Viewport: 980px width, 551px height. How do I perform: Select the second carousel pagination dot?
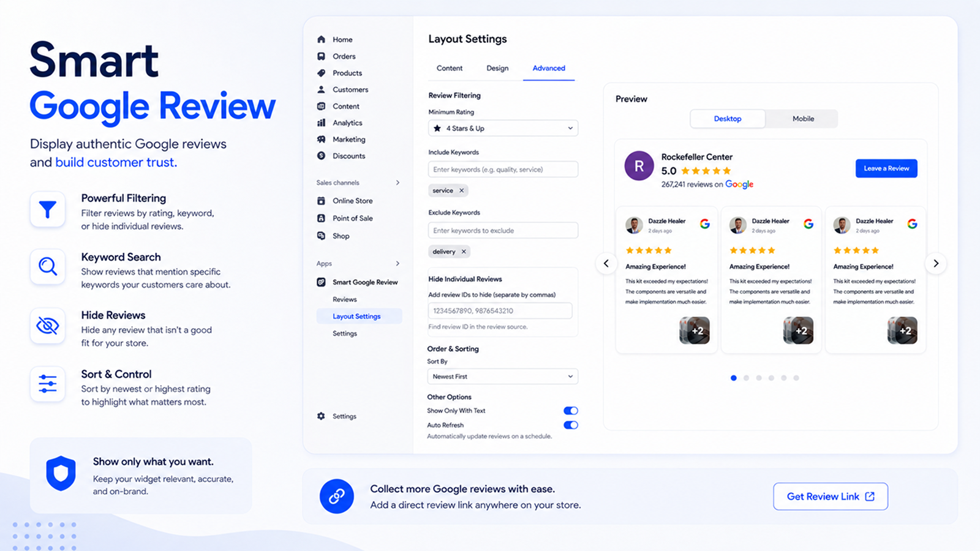[x=746, y=378]
